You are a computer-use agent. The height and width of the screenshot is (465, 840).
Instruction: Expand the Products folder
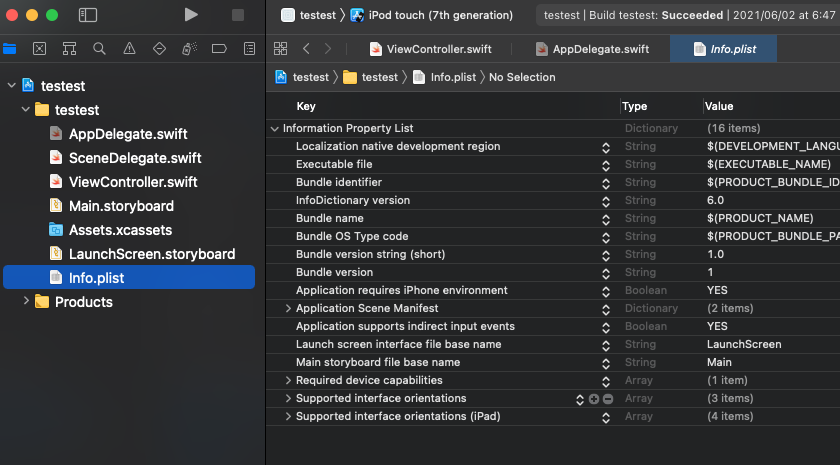pyautogui.click(x=26, y=302)
